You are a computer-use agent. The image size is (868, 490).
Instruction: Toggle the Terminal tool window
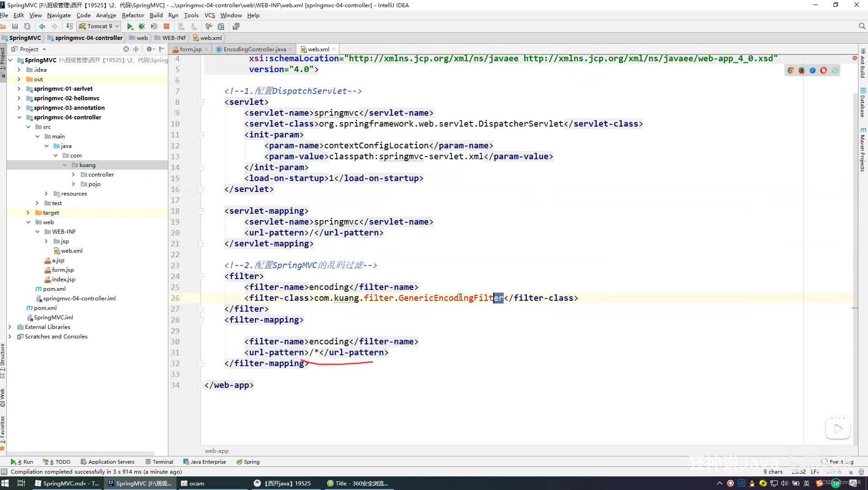click(159, 462)
